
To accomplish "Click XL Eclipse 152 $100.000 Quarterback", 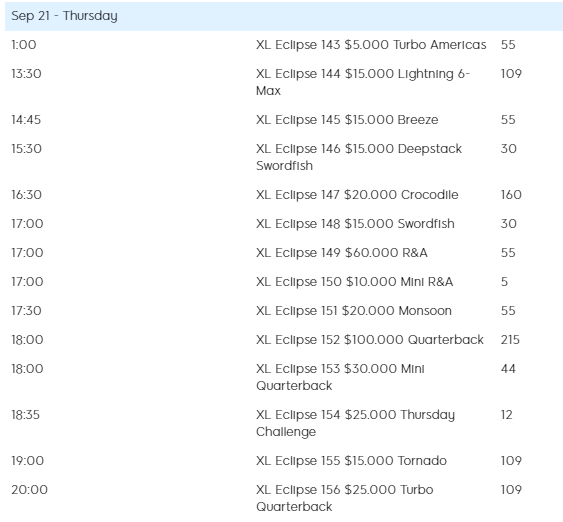I will pos(370,340).
